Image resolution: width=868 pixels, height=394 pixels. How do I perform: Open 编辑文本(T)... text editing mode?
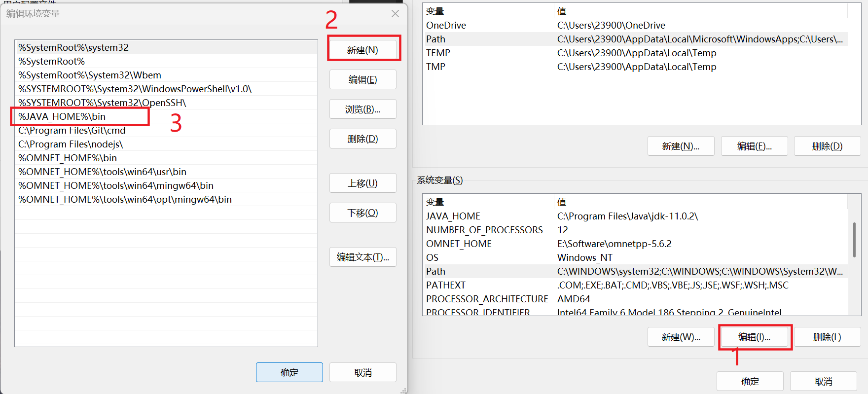pyautogui.click(x=362, y=257)
